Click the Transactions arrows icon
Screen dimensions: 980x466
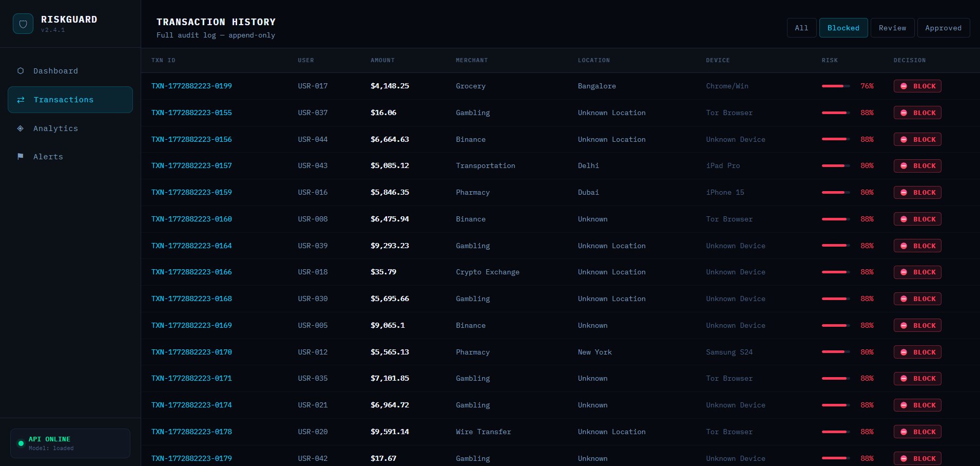21,100
